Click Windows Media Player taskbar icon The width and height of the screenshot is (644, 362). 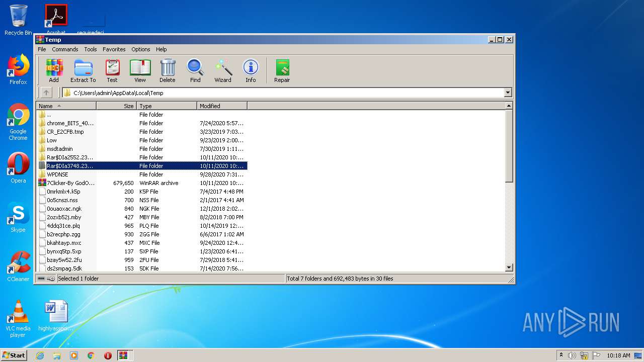(74, 355)
